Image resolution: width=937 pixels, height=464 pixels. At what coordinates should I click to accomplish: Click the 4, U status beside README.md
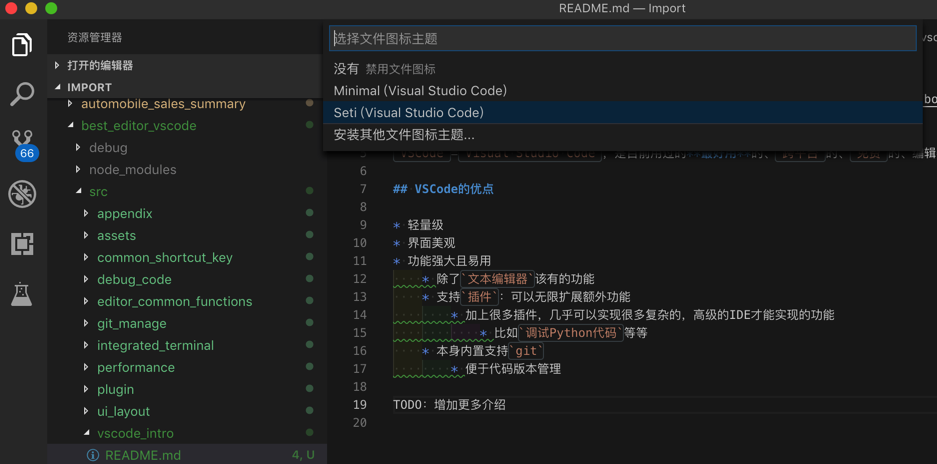[304, 455]
